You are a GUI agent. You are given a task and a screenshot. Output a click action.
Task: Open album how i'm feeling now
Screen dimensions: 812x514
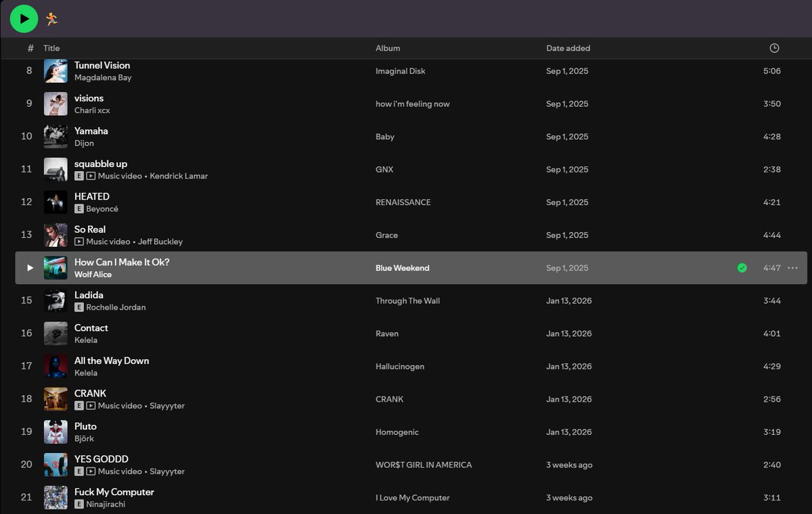click(413, 103)
